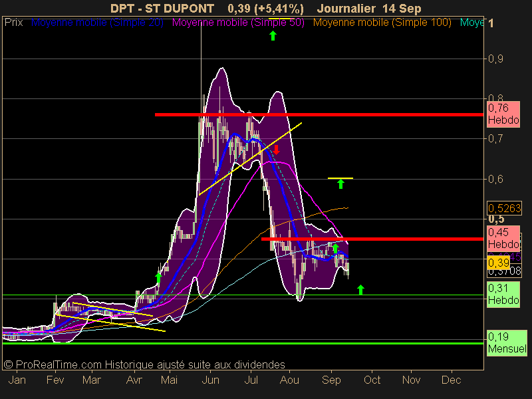Click the orange "0,5263" price tag
This screenshot has width=532, height=399.
(x=504, y=208)
